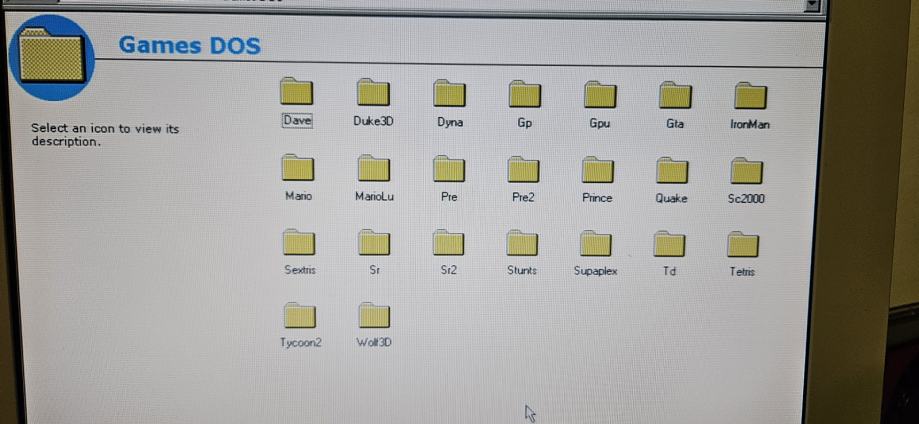Click the Supaplex name label
919x424 pixels.
[595, 272]
